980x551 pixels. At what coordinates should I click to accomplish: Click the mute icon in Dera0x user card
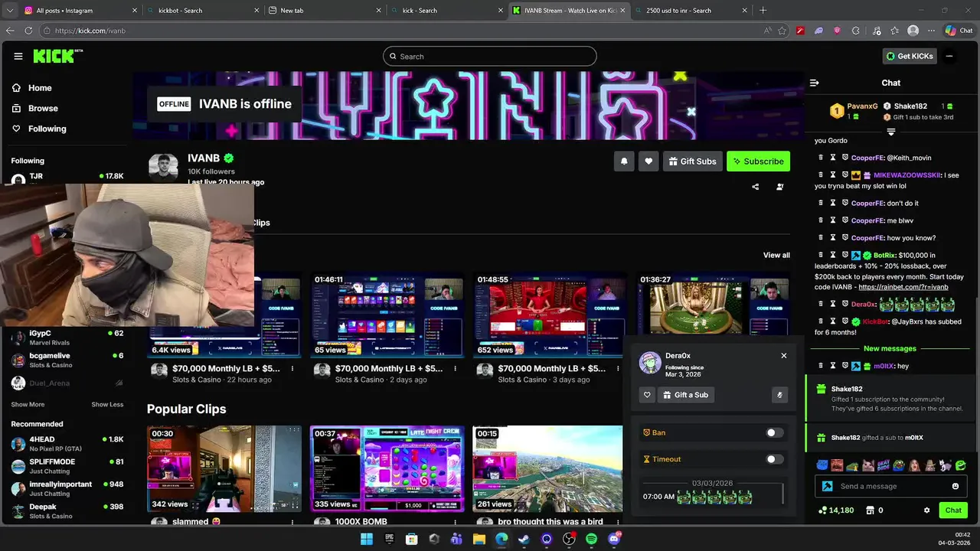pyautogui.click(x=779, y=395)
